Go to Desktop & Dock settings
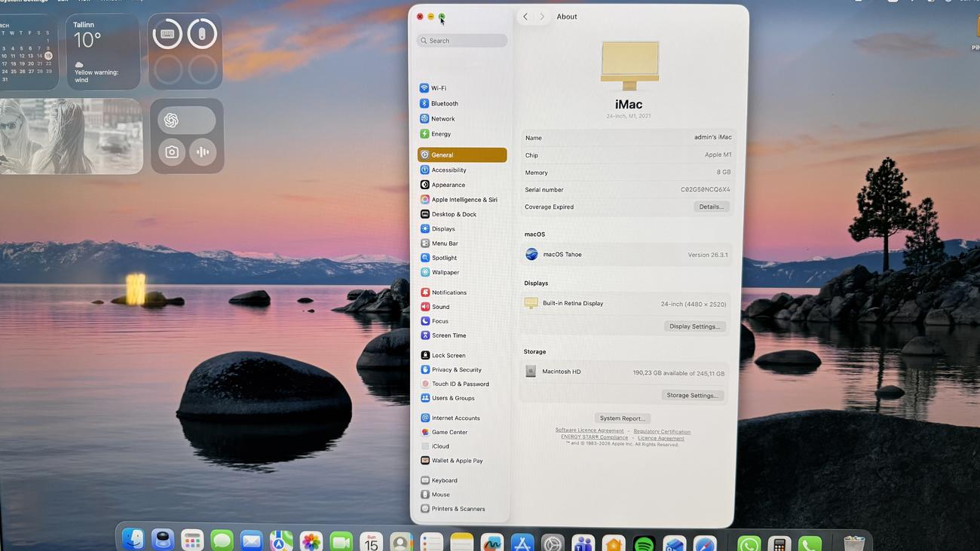Screen dimensions: 980x551 coord(453,214)
